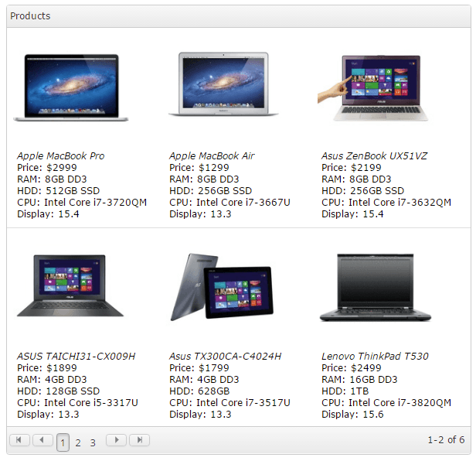The height and width of the screenshot is (461, 476).
Task: Click the 'Price: $1899' text
Action: point(47,367)
